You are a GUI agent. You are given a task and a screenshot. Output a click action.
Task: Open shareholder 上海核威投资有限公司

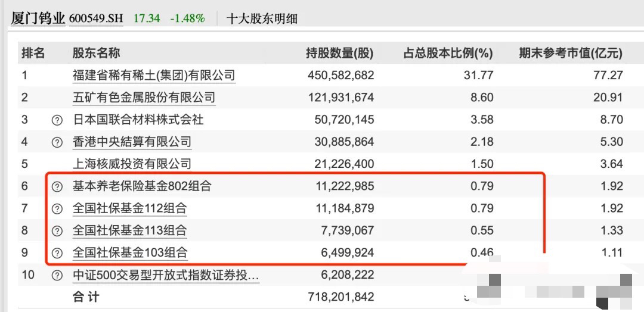click(x=132, y=164)
